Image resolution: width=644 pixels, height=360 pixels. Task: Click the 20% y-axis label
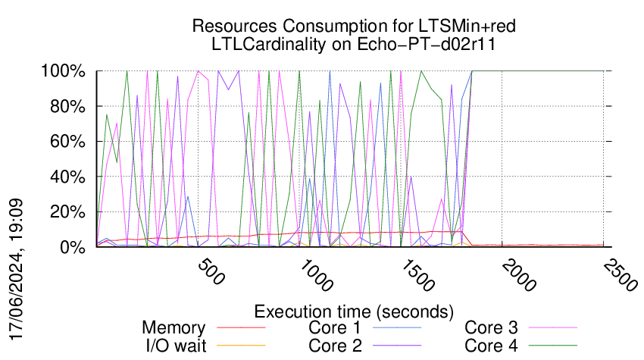[x=67, y=212]
